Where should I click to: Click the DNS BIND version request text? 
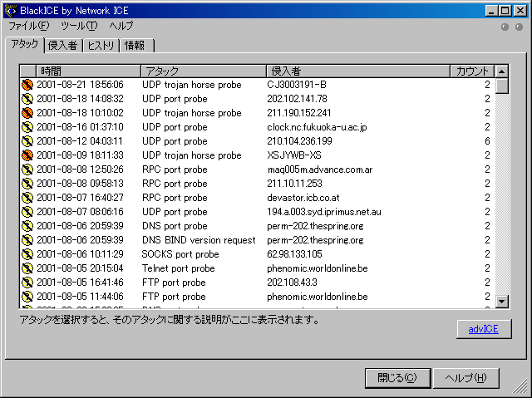199,239
